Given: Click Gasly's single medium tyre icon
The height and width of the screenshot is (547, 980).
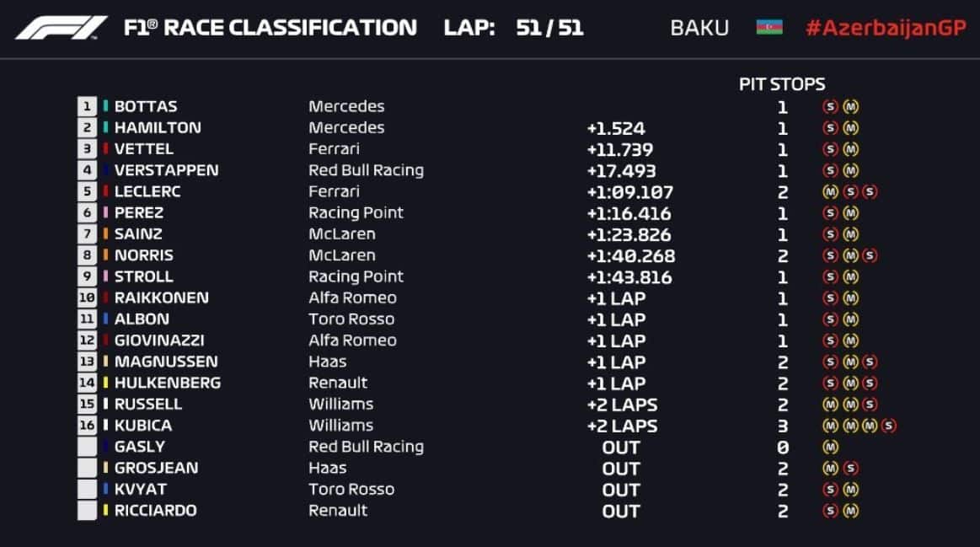Looking at the screenshot, I should (x=830, y=447).
